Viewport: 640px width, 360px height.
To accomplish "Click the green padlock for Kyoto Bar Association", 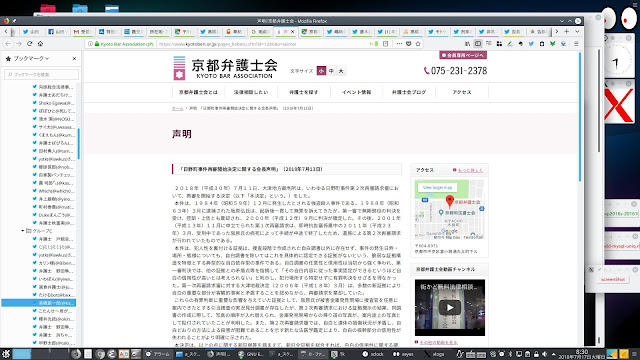I will [x=97, y=44].
